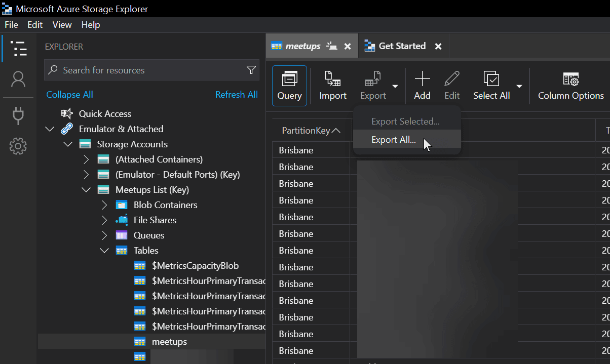Switch to the Get Started tab
This screenshot has height=364, width=610.
[402, 46]
